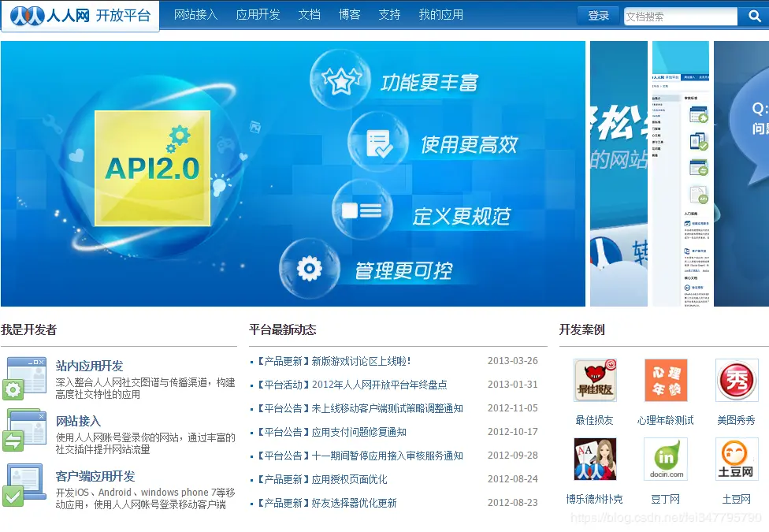Screen dimensions: 769x532
Task: Open the 网站接入 heading under 我是开发者
Action: point(79,421)
